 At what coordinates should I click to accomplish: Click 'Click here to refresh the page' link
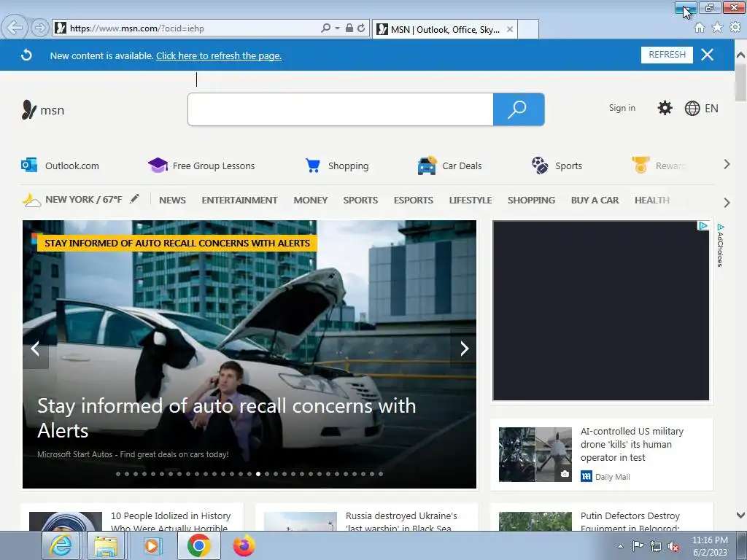[219, 55]
